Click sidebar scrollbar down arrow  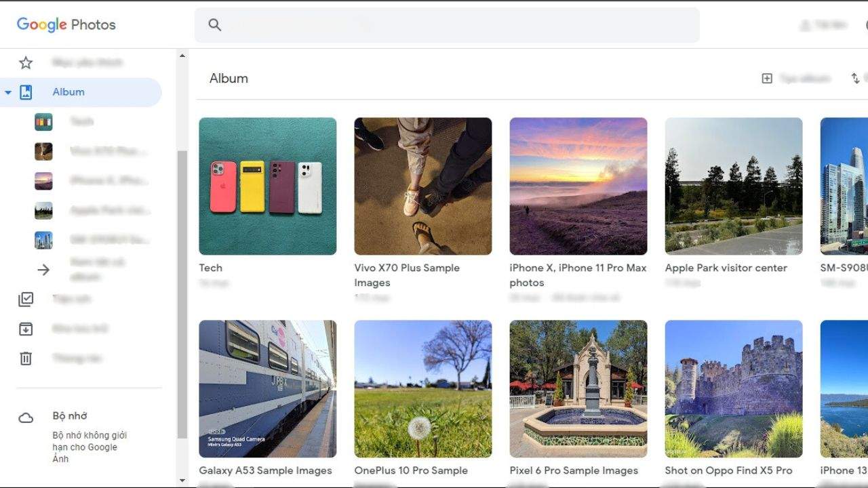(x=182, y=481)
